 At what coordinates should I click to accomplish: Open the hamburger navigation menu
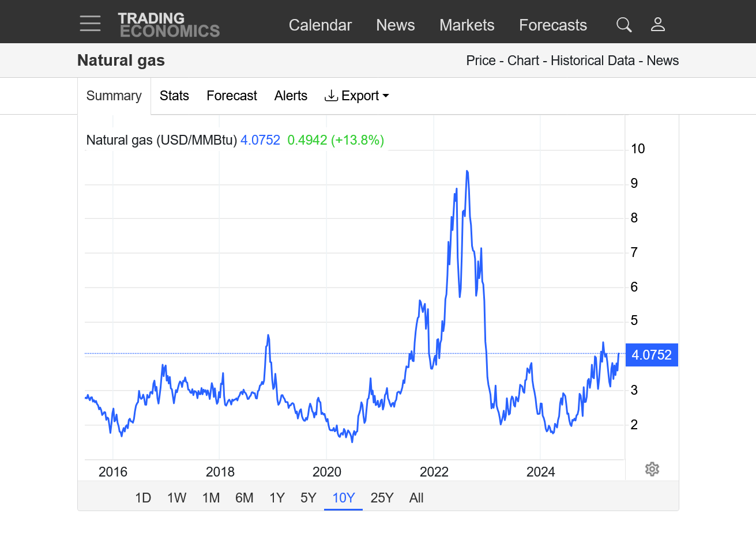tap(90, 24)
